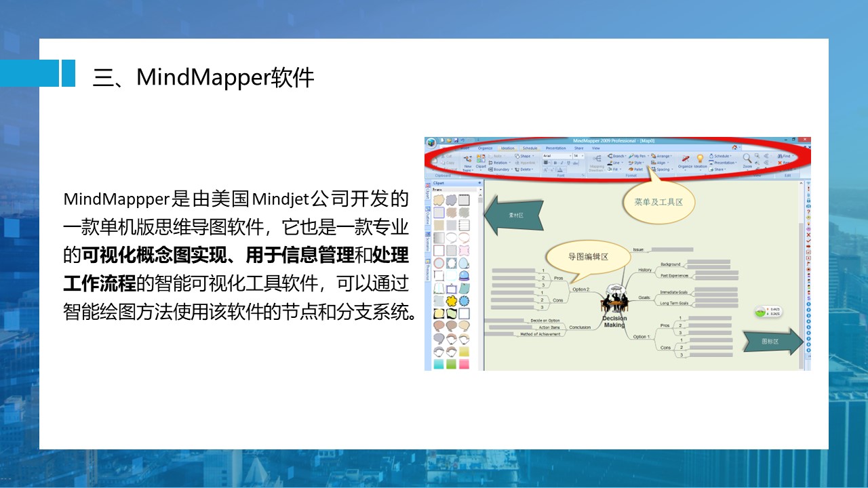Viewport: 868px width, 488px height.
Task: Open the Arial font name dropdown
Action: 556,156
